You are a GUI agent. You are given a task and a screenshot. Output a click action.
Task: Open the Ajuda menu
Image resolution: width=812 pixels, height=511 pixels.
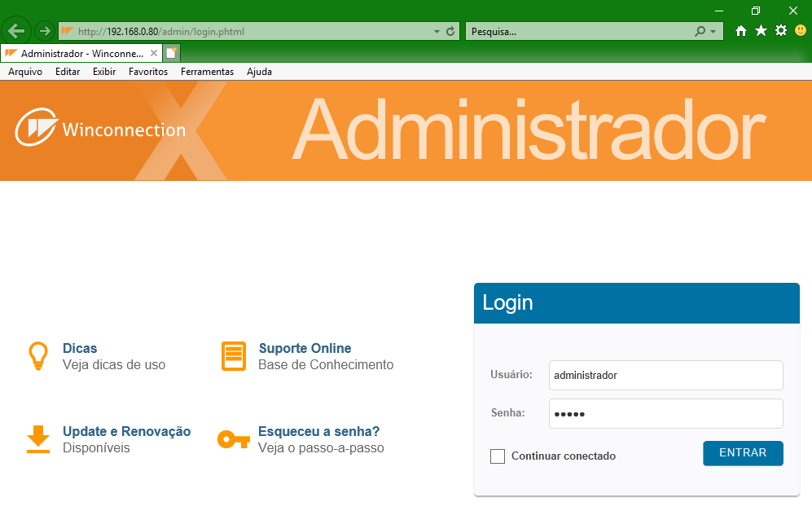point(260,72)
